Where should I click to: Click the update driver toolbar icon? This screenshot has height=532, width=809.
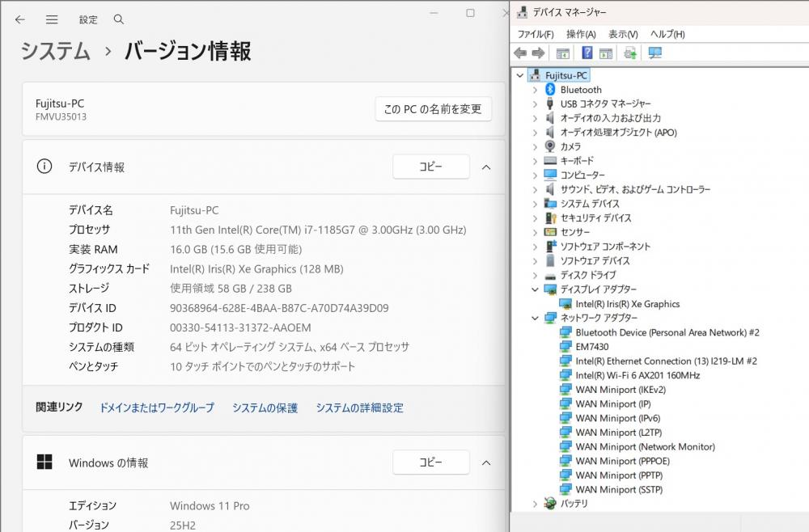[630, 53]
